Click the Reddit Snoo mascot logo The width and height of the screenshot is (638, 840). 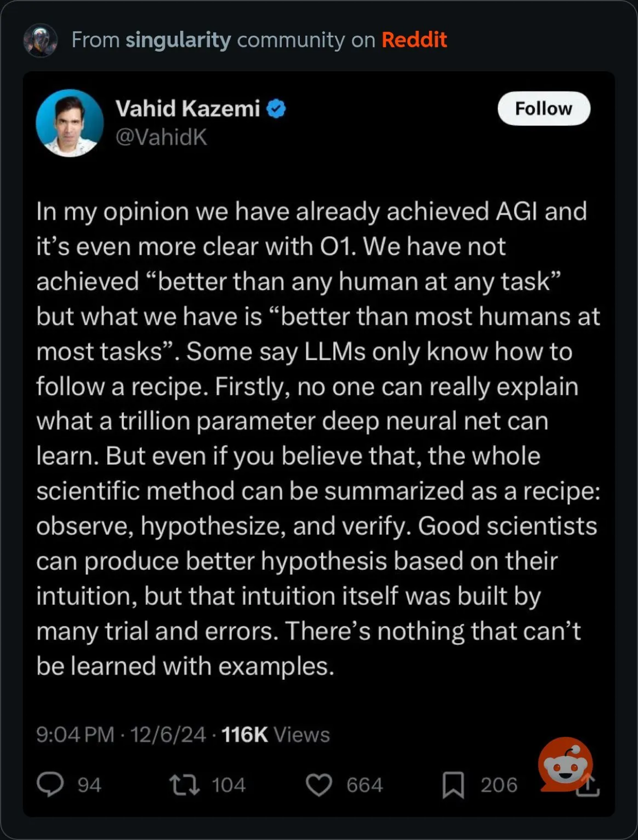tap(565, 764)
